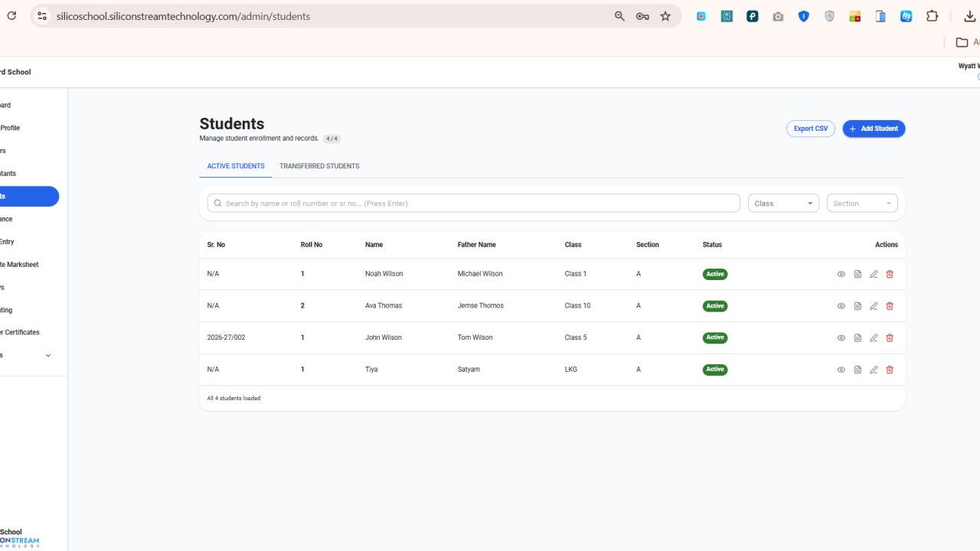Viewport: 980px width, 551px height.
Task: Open the Section filter dropdown
Action: coord(862,203)
